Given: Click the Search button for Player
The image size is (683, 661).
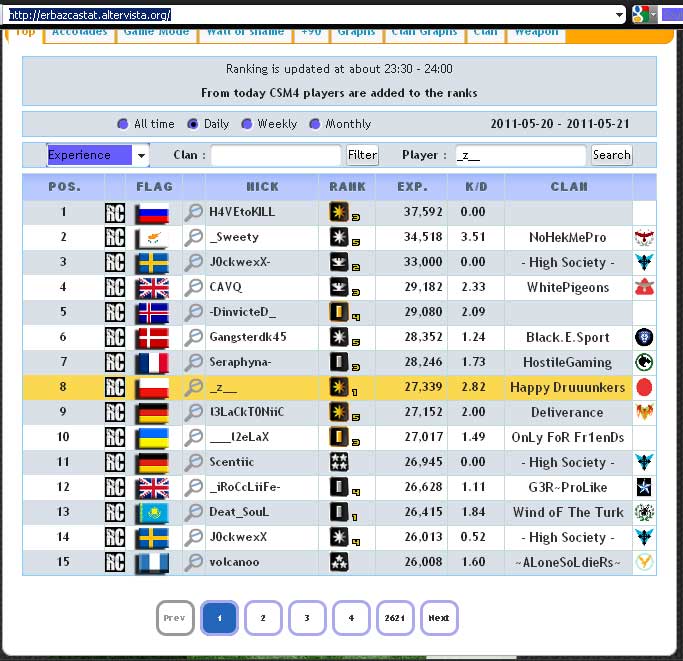Looking at the screenshot, I should [x=611, y=155].
